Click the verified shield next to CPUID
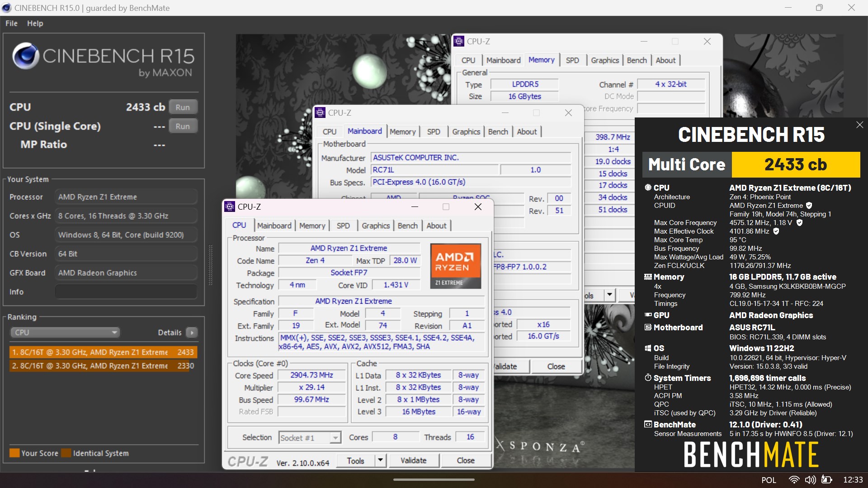This screenshot has width=868, height=488. (809, 206)
